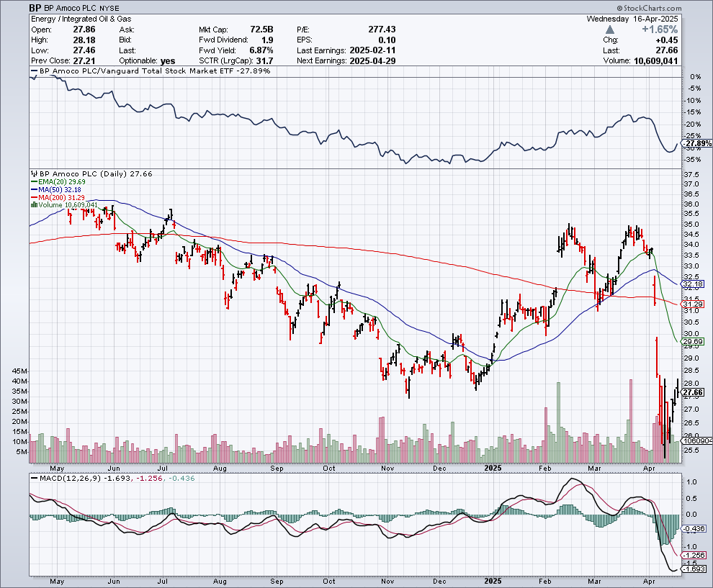Click the MA(50) 32.18 legend entry
The height and width of the screenshot is (588, 713).
[56, 189]
